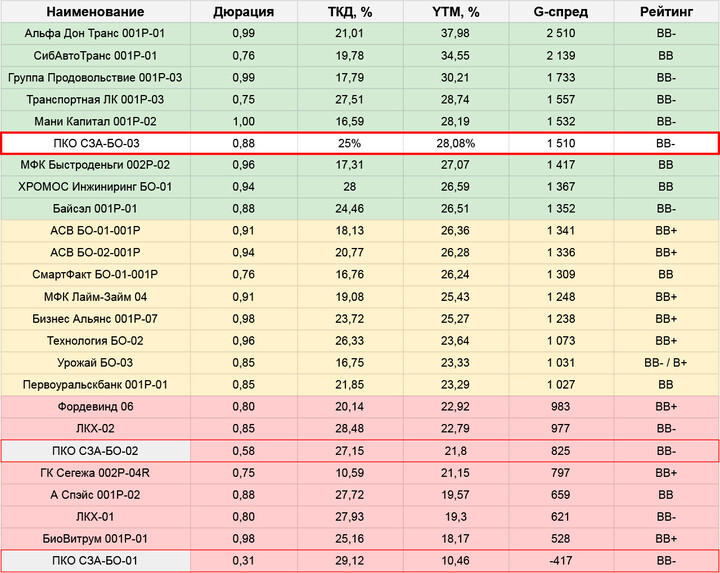The width and height of the screenshot is (720, 573).
Task: Click YTM value 19,57
Action: [x=456, y=495]
